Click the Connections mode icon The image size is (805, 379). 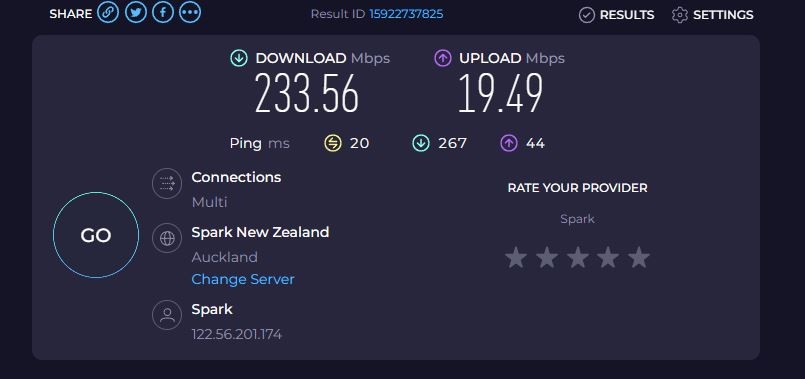click(167, 183)
